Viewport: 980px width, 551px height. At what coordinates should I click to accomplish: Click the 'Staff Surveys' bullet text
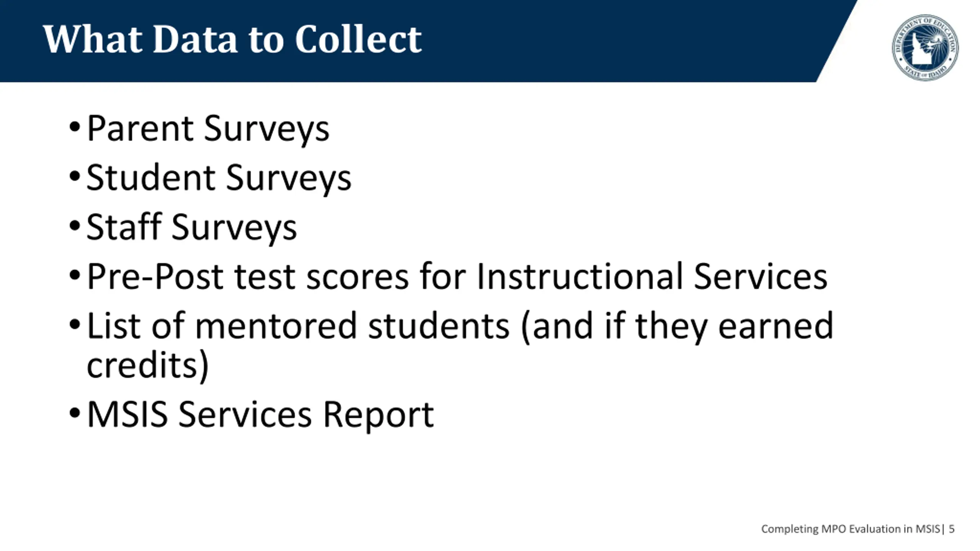(191, 228)
